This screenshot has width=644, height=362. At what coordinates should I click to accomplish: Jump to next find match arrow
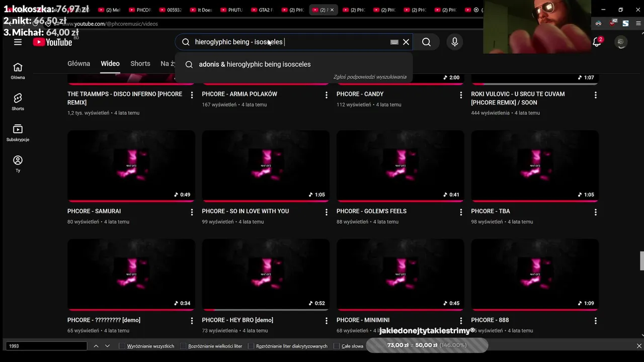tap(107, 346)
